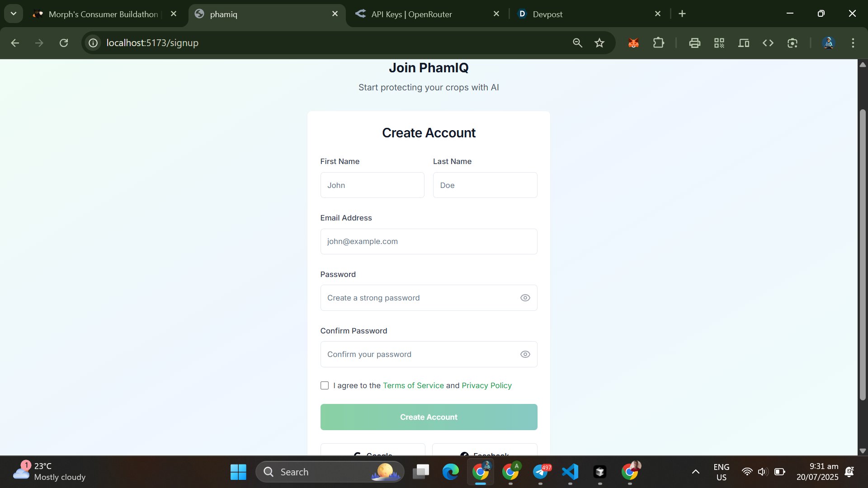Screen dimensions: 868x488
Task: Reload the signup page
Action: coord(64,43)
